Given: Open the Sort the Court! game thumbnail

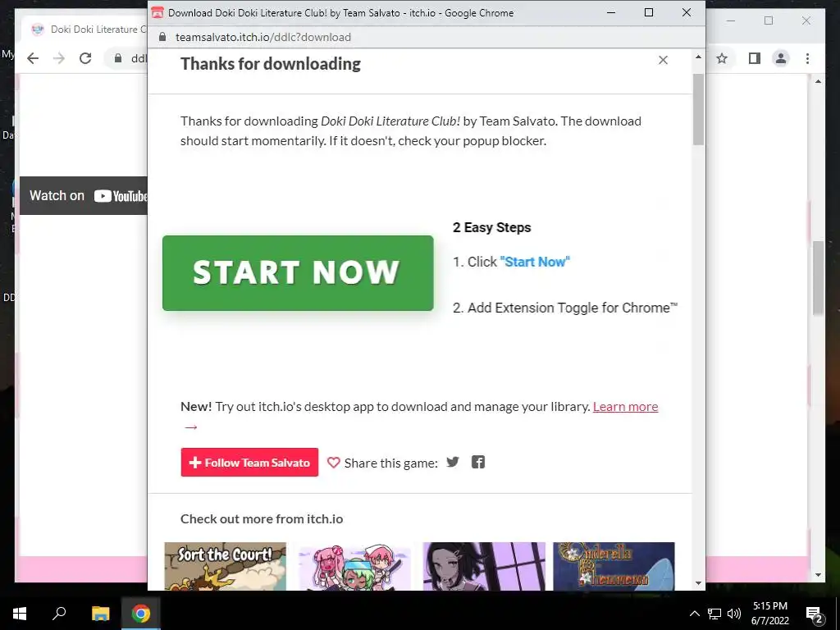Looking at the screenshot, I should point(225,566).
